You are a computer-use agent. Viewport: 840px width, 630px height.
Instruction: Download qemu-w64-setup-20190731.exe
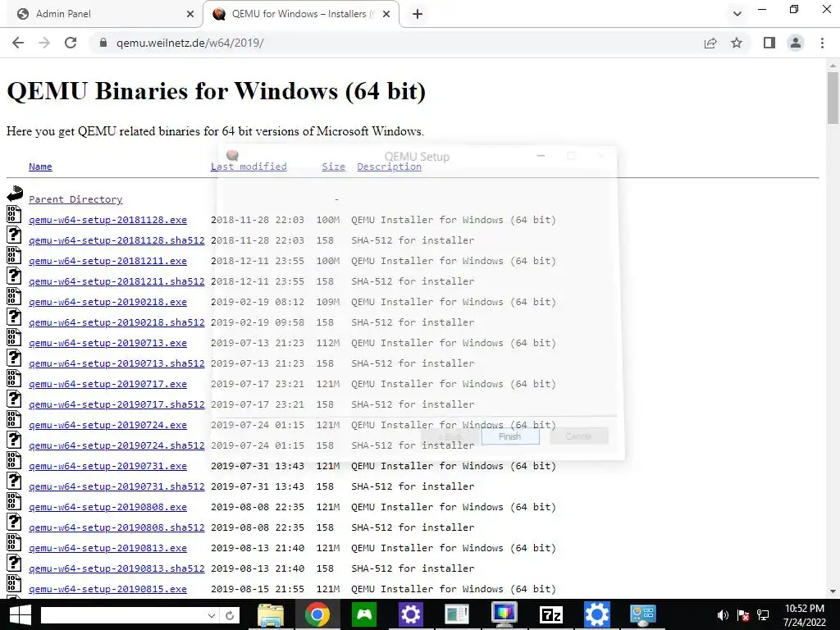pos(107,466)
